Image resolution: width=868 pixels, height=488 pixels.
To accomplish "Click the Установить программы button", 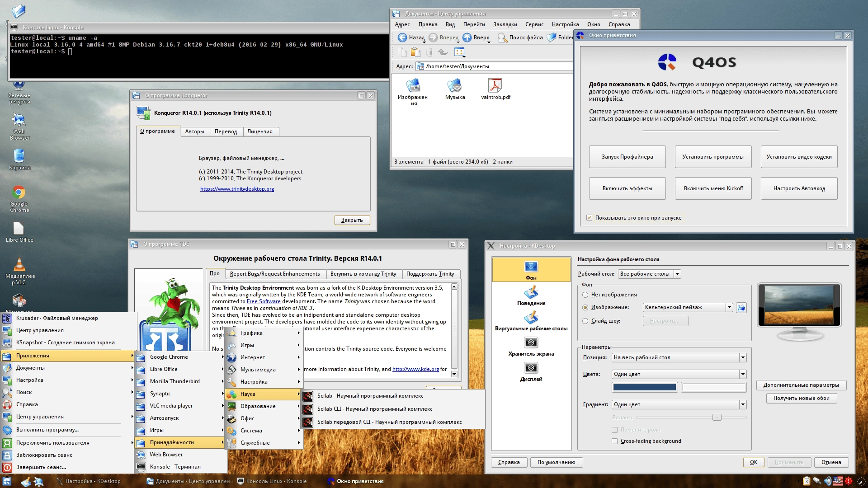I will click(713, 157).
